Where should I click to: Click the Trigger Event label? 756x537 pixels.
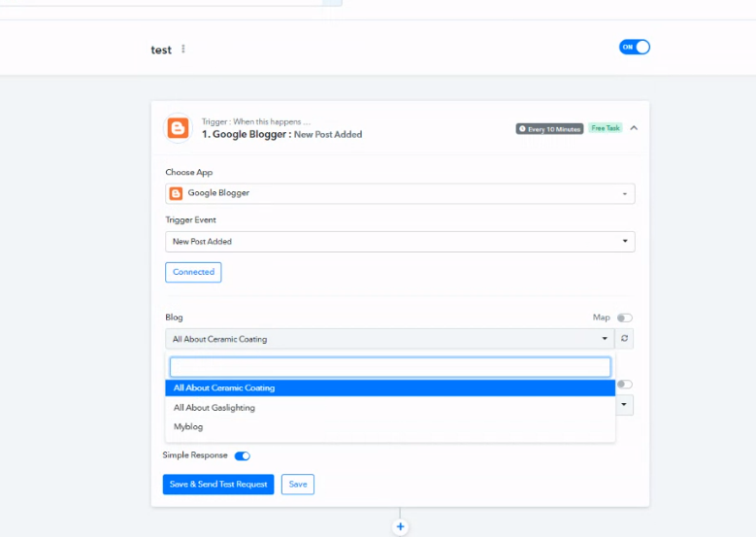pyautogui.click(x=190, y=219)
